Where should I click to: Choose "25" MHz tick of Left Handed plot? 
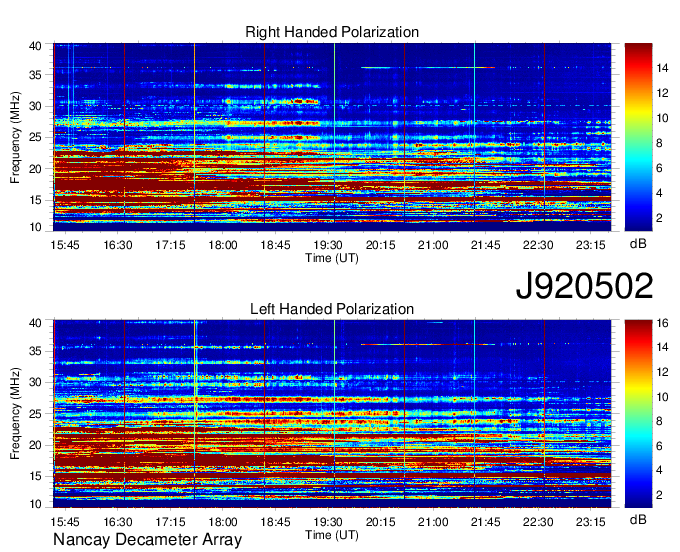coord(35,414)
